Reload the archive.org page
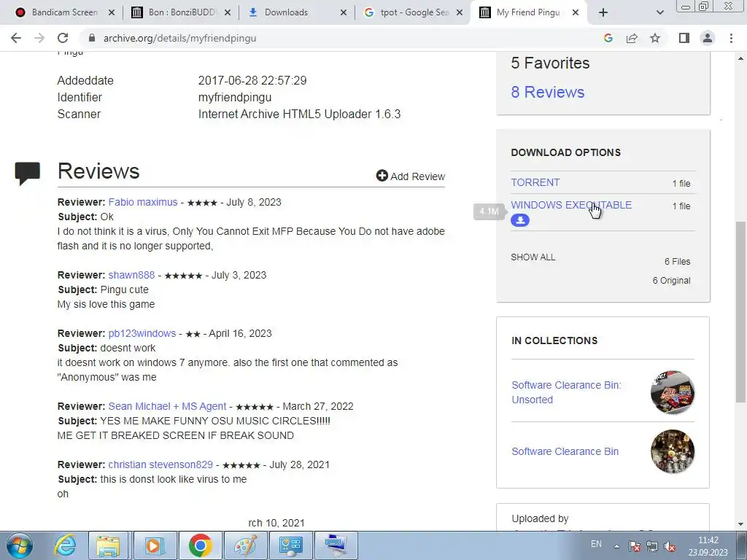Screen dimensions: 747x560 [x=63, y=38]
